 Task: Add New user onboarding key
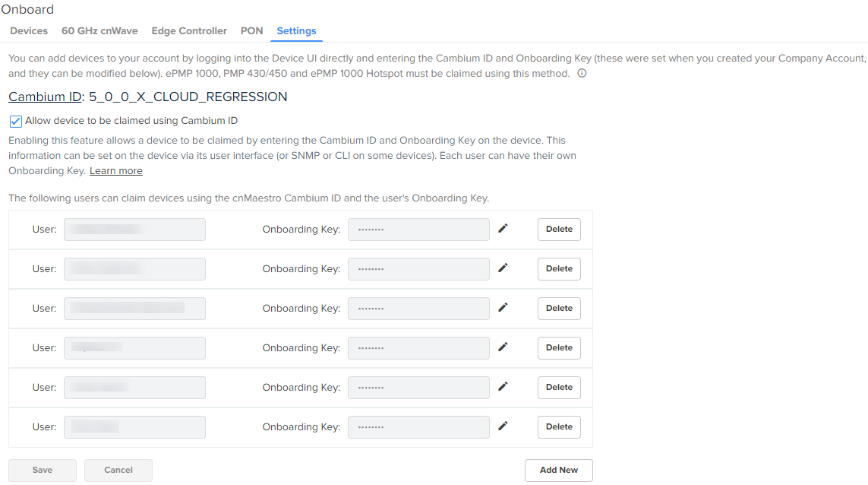point(559,471)
